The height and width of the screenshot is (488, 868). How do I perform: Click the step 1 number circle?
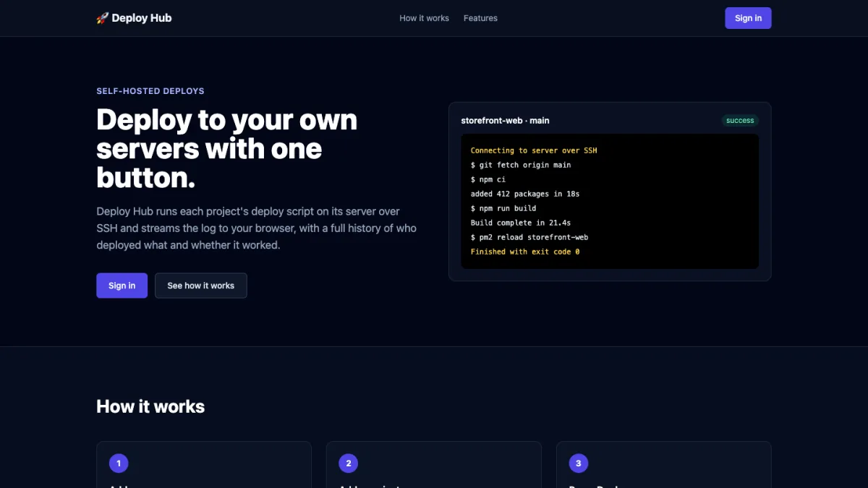(x=119, y=463)
